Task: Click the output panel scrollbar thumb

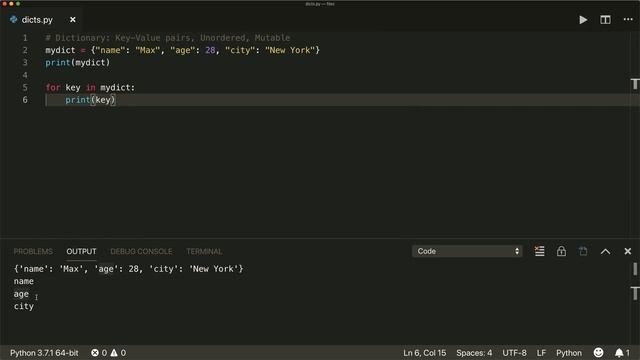Action: click(x=635, y=269)
